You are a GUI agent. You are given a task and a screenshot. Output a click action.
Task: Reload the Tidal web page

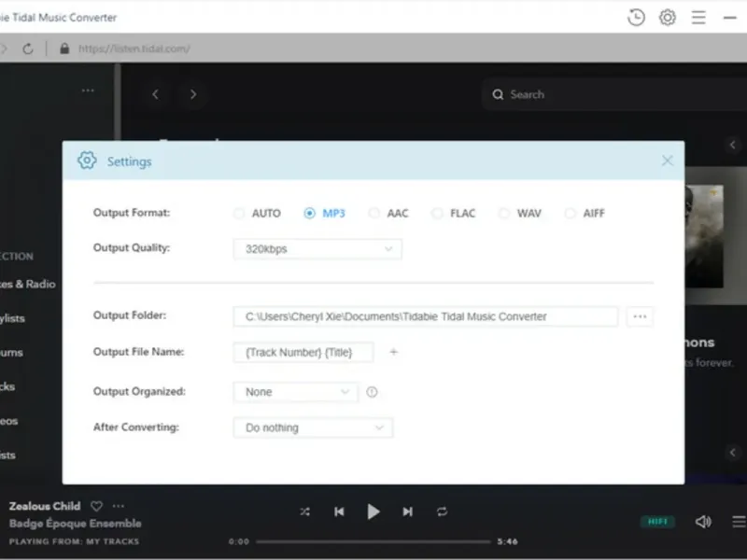coord(28,49)
